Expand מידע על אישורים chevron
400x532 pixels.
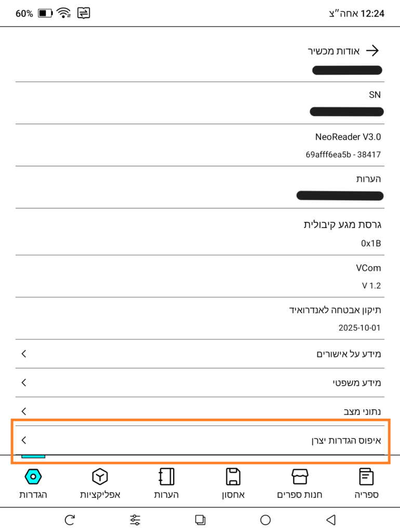[24, 354]
